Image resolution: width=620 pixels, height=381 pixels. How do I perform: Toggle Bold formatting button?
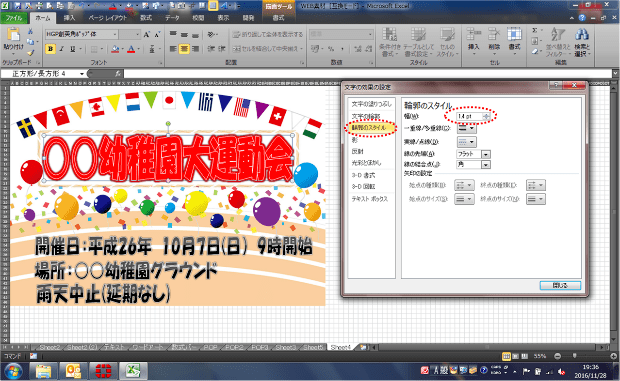(x=50, y=49)
